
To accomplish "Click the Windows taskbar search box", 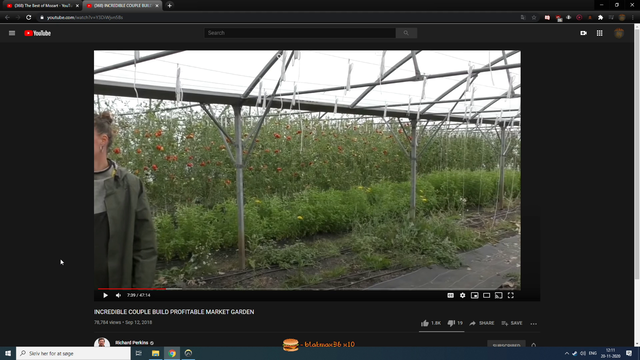I will [x=73, y=353].
